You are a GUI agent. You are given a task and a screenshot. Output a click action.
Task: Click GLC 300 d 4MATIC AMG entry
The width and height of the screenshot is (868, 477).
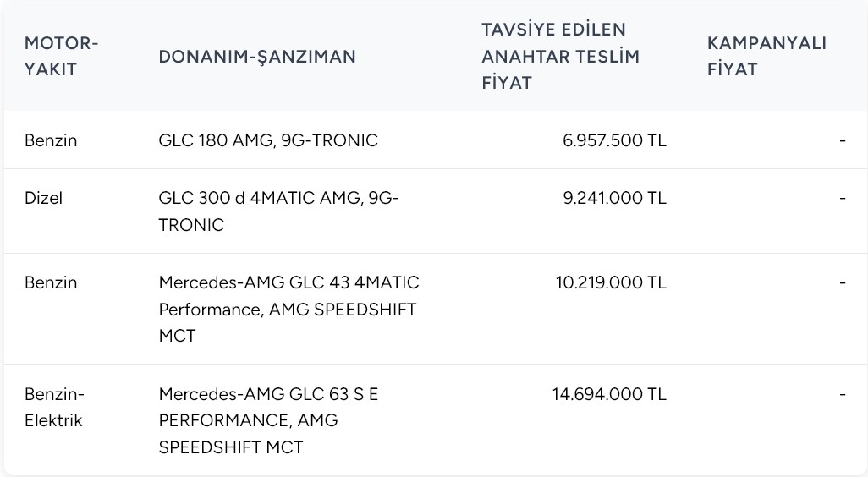point(278,211)
